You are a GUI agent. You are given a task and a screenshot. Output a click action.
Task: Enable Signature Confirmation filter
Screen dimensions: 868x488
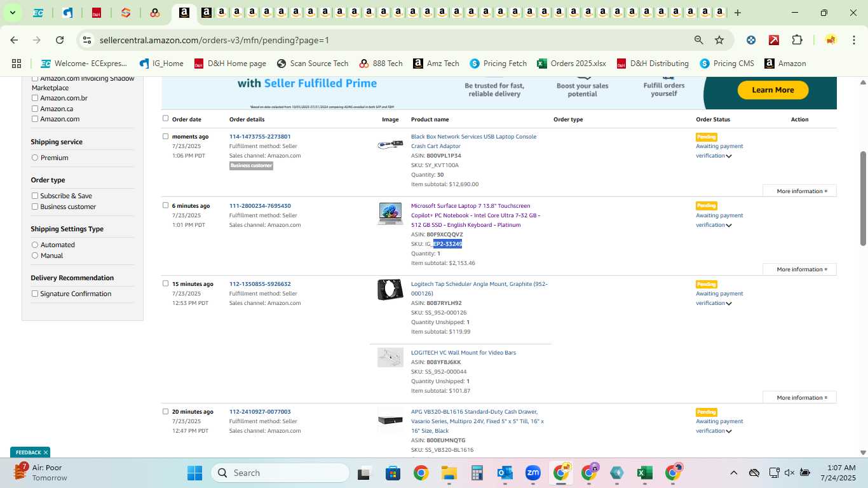pyautogui.click(x=35, y=294)
